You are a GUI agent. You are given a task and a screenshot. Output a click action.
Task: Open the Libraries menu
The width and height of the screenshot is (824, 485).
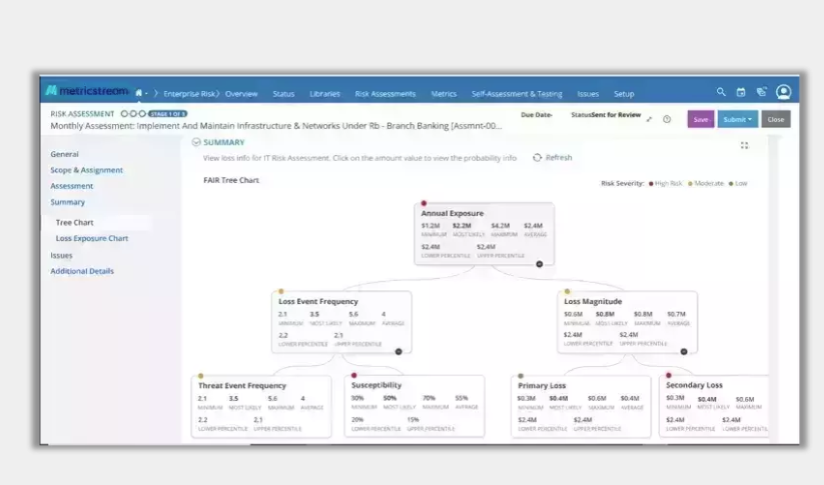click(x=325, y=94)
